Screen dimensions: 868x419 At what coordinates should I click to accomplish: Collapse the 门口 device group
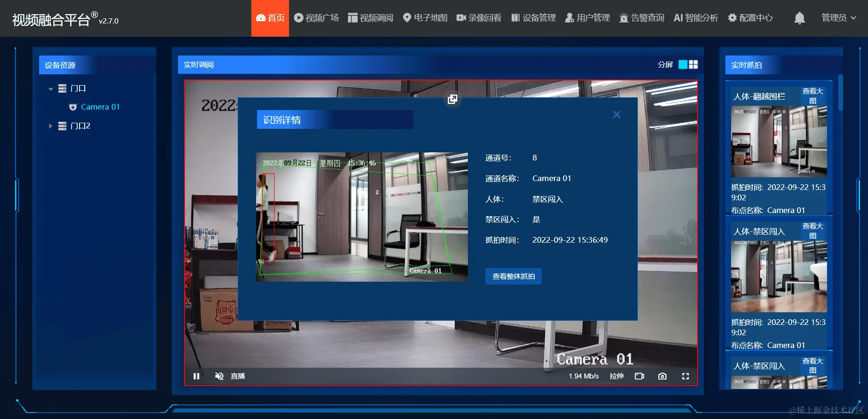50,88
